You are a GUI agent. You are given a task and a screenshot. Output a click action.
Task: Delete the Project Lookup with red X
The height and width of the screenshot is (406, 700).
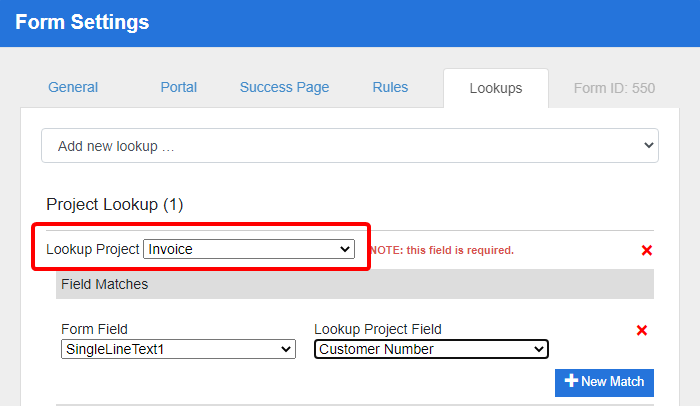(x=646, y=250)
